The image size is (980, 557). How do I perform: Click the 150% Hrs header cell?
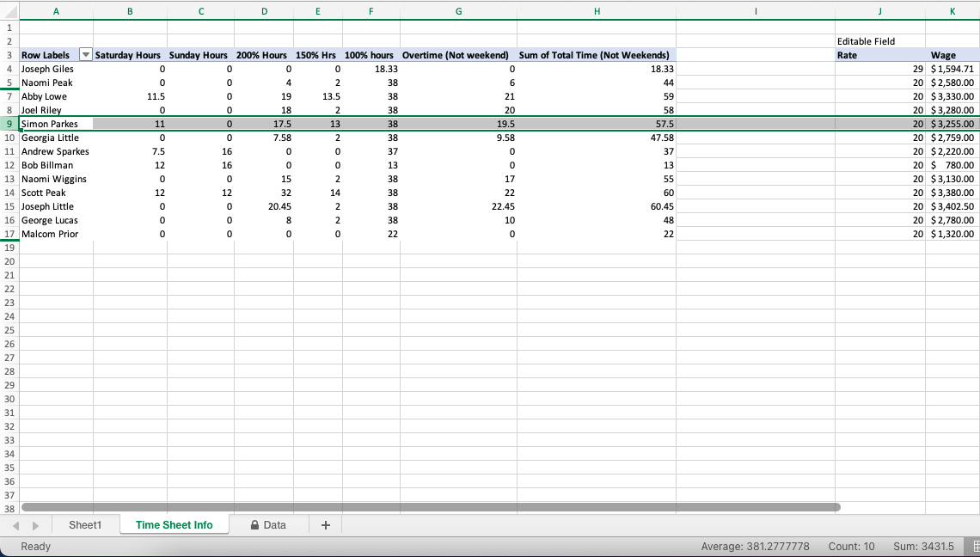tap(318, 55)
